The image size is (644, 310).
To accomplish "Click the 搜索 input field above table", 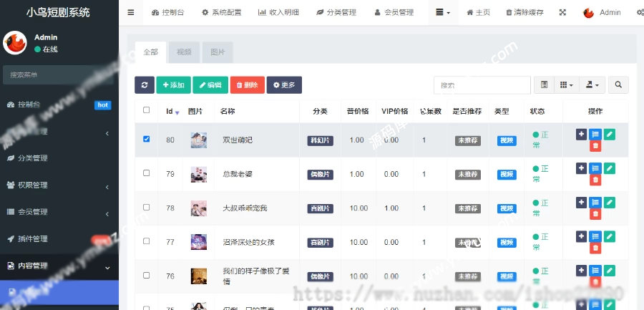I will point(482,85).
